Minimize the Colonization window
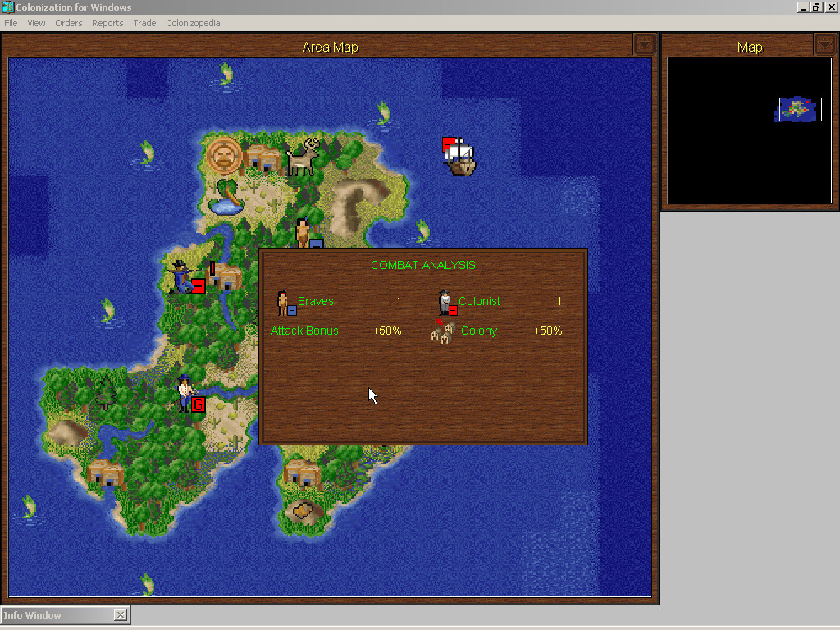The width and height of the screenshot is (840, 630). tap(802, 7)
